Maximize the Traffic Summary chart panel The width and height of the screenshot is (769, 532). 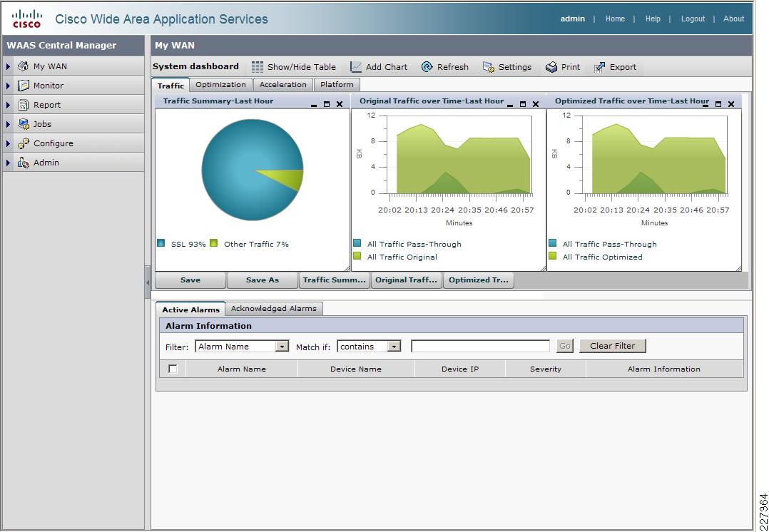pyautogui.click(x=327, y=104)
